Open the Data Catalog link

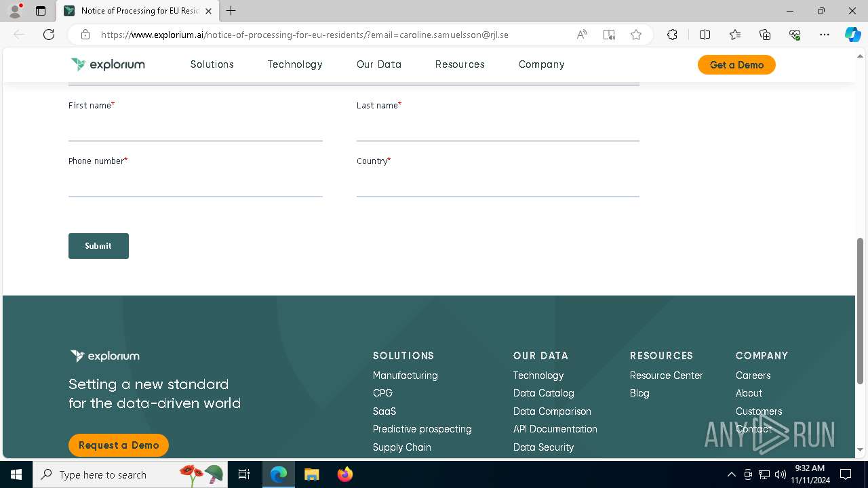pos(543,393)
